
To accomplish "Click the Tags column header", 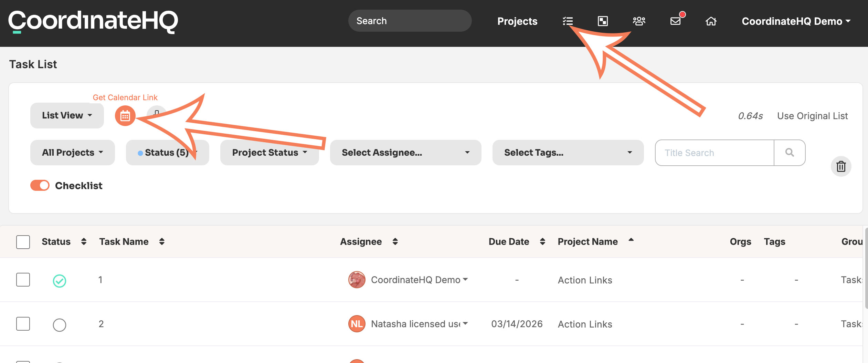I will 774,242.
